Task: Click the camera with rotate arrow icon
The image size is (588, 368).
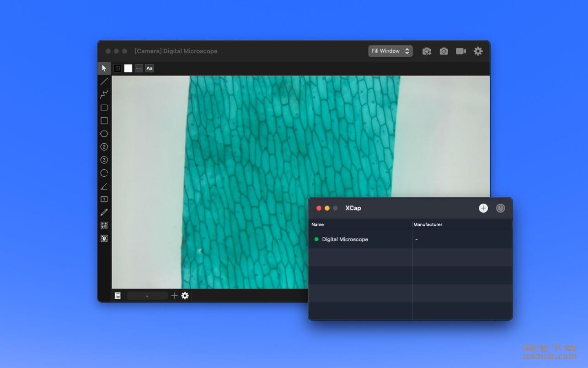Action: 427,51
